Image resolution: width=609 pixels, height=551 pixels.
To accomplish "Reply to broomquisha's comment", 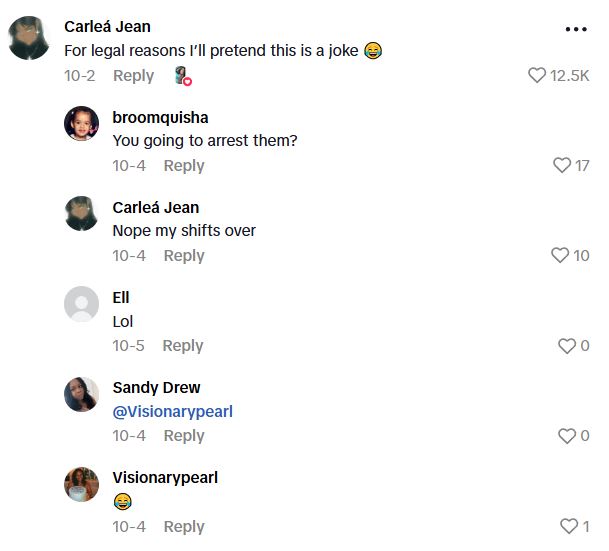I will tap(184, 166).
